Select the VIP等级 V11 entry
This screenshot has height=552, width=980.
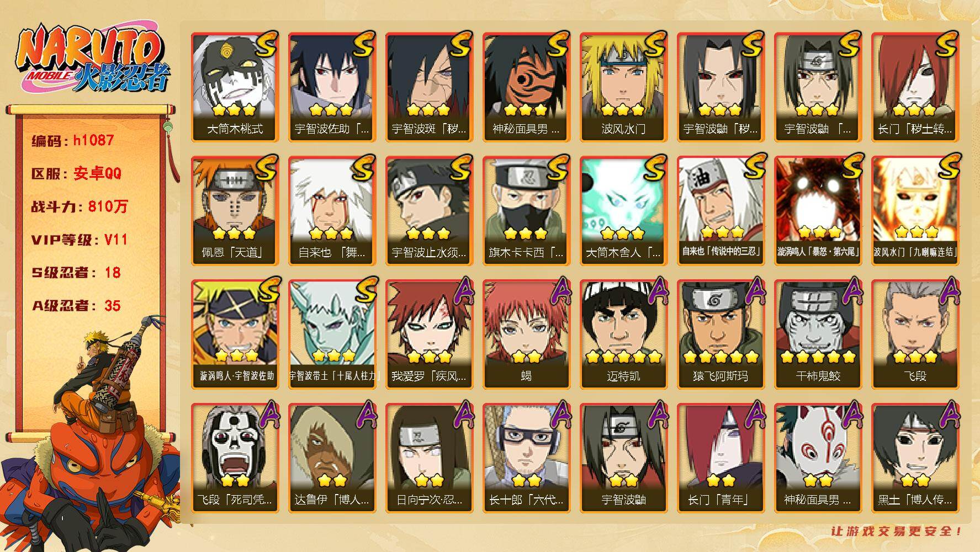tap(80, 240)
